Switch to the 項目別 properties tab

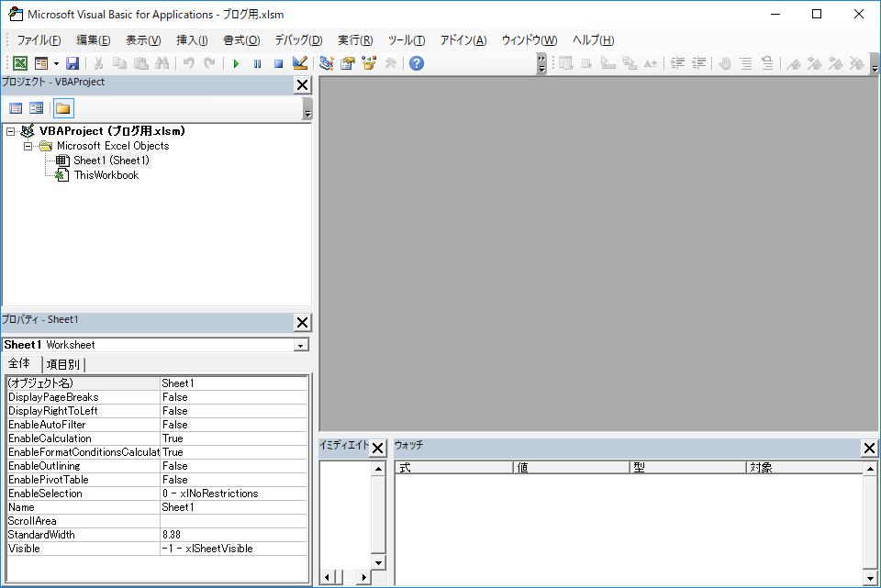(63, 364)
